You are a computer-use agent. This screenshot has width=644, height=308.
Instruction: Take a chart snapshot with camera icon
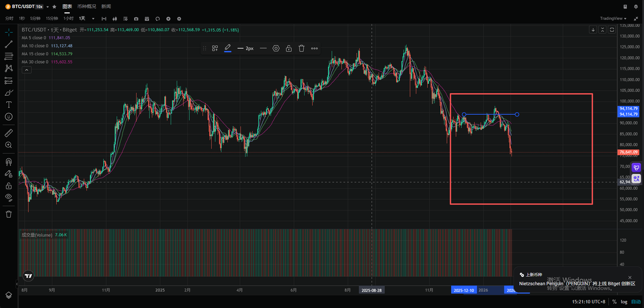pyautogui.click(x=136, y=18)
